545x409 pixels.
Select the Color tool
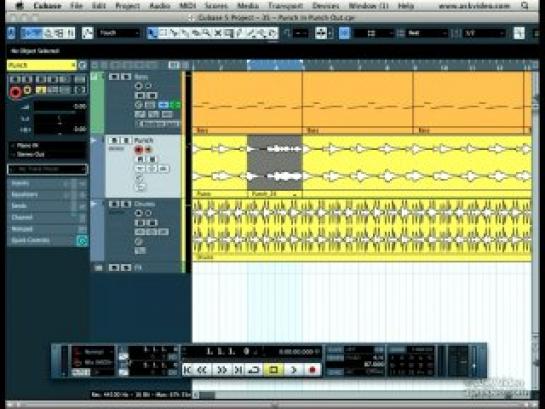(x=272, y=33)
